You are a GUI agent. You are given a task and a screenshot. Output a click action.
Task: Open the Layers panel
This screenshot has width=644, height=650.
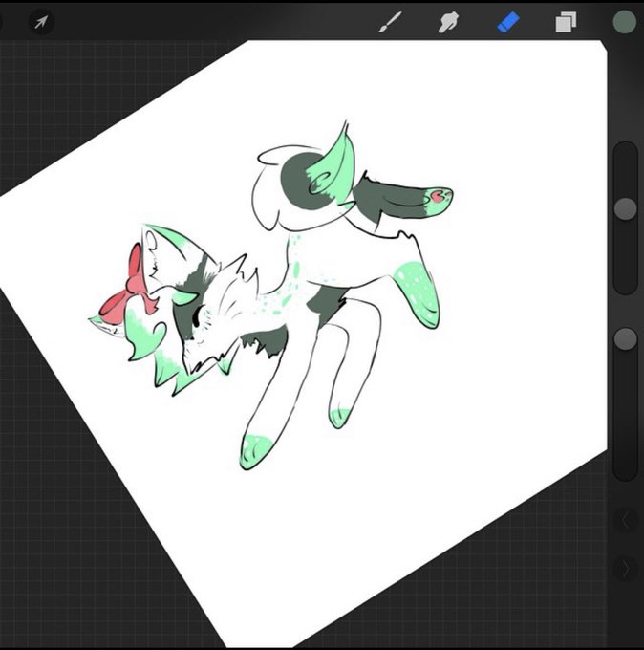tap(566, 22)
